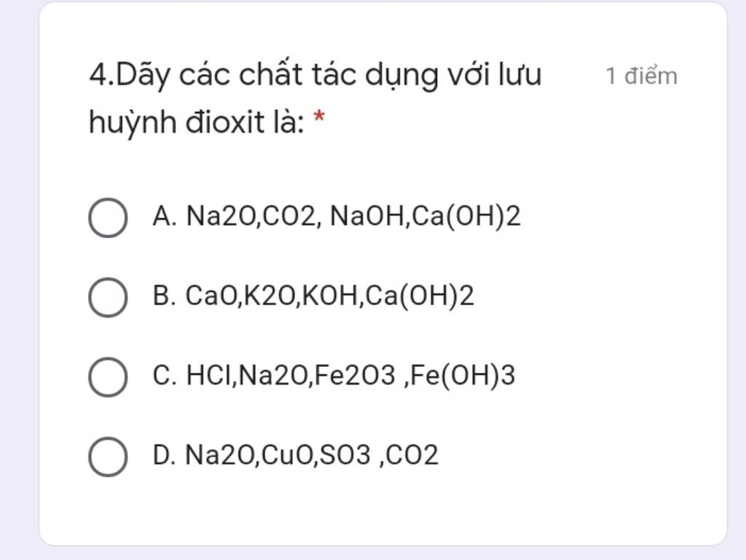Click 'KOH' formula in answer B
Screen dimensions: 746x560
pyautogui.click(x=330, y=296)
